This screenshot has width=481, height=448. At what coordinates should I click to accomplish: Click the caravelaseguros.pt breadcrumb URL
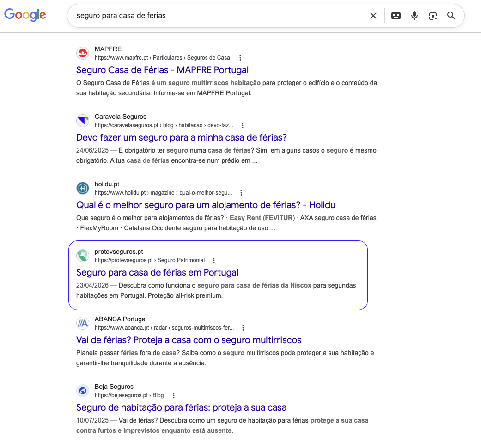164,125
